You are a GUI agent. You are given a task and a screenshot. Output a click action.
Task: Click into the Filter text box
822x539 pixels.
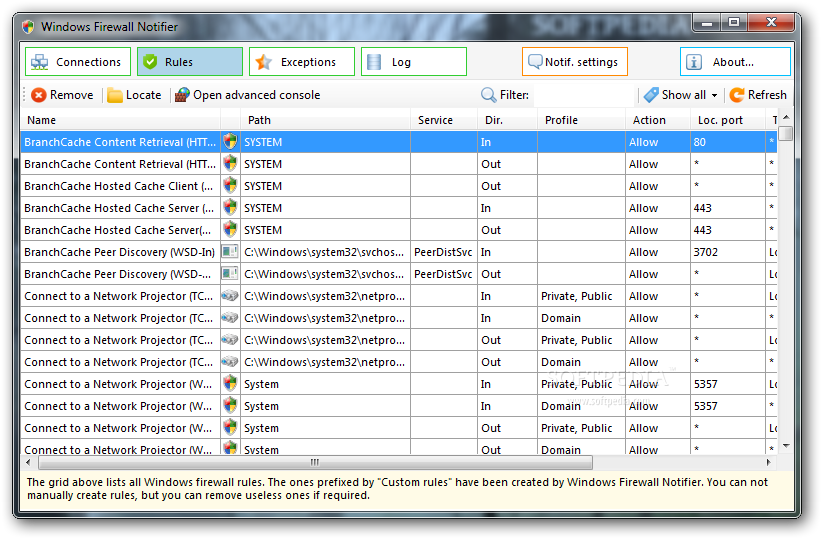583,95
